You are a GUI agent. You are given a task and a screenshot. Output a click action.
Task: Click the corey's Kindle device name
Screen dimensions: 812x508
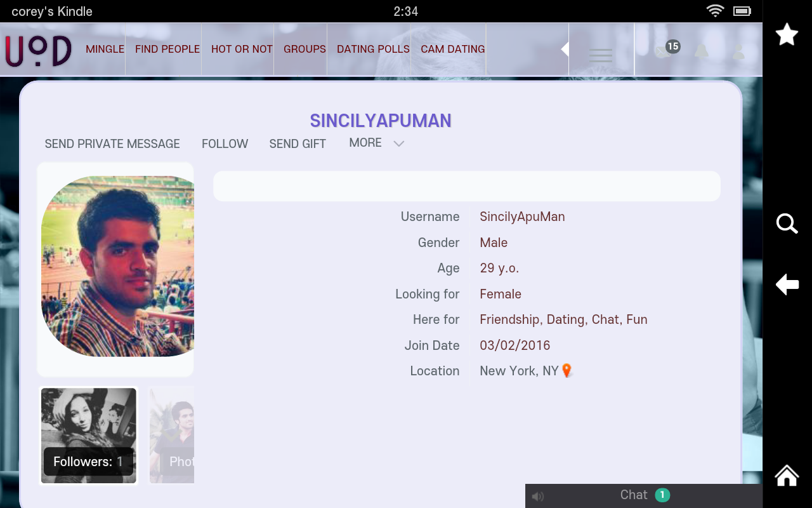pyautogui.click(x=52, y=11)
